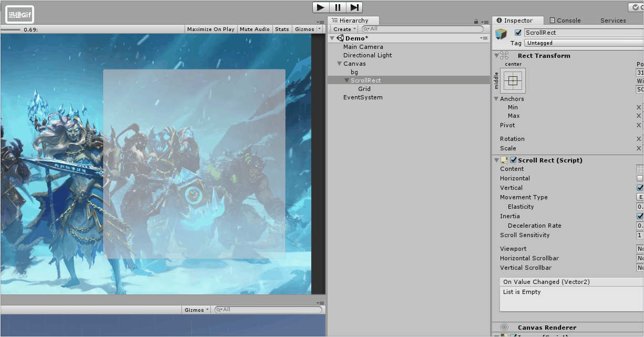The image size is (644, 337).
Task: Disable the Vertical scrolling checkbox
Action: pyautogui.click(x=640, y=188)
